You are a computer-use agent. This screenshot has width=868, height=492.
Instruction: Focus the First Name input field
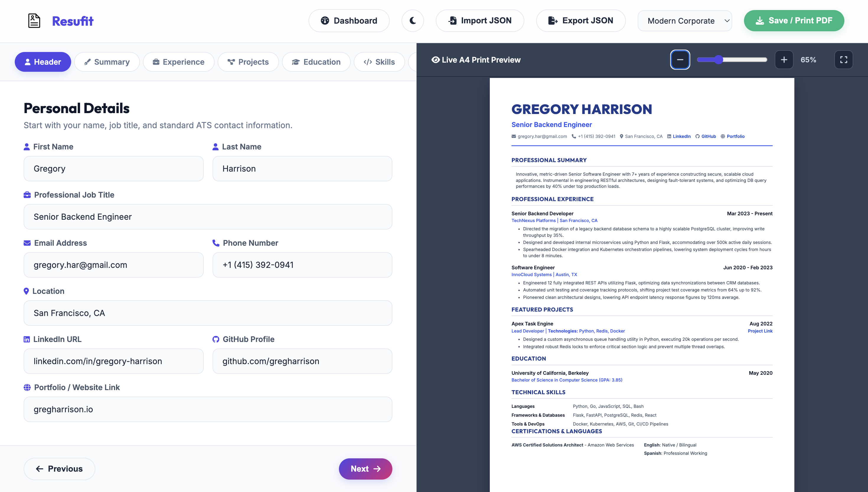[x=113, y=169]
